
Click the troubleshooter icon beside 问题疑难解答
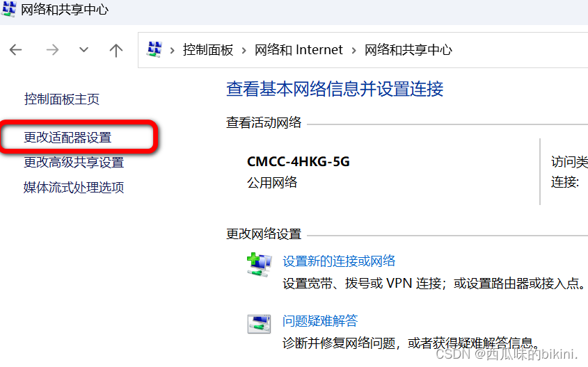click(259, 324)
